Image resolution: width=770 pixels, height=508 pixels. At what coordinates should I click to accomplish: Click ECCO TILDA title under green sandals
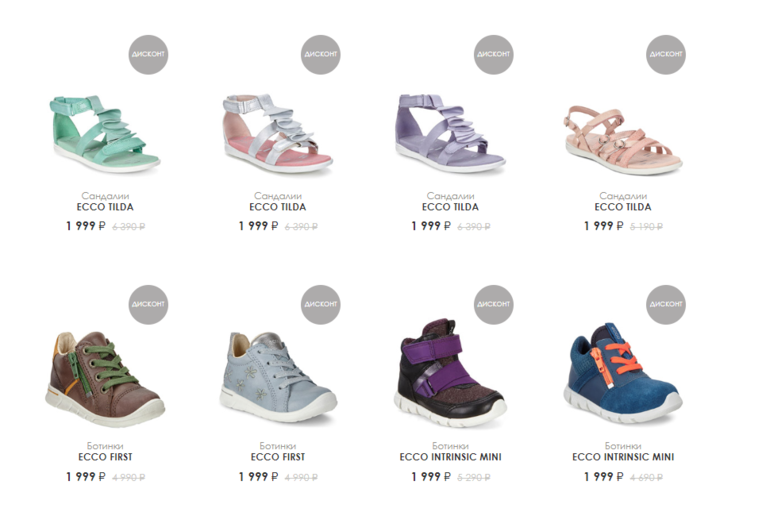click(x=105, y=207)
